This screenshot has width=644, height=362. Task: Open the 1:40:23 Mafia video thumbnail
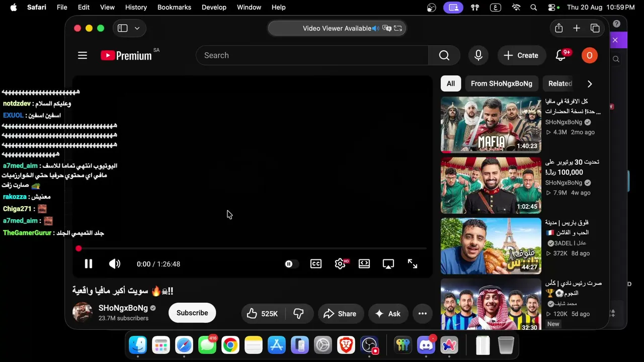coord(491,125)
